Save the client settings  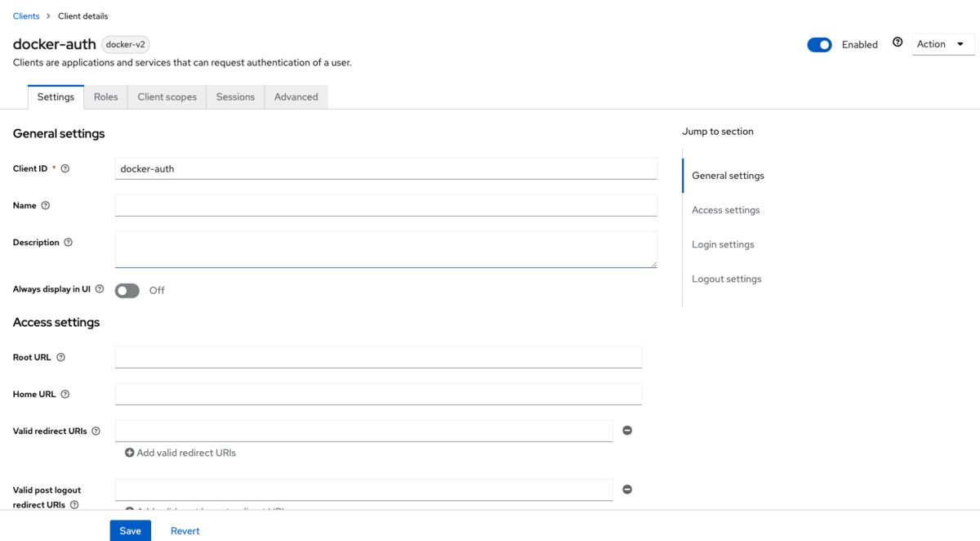130,530
